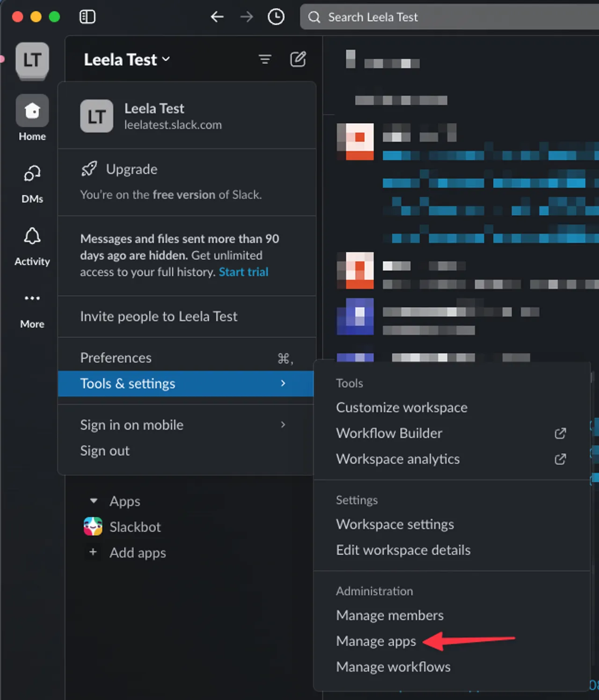Go back with the left arrow

tap(217, 17)
